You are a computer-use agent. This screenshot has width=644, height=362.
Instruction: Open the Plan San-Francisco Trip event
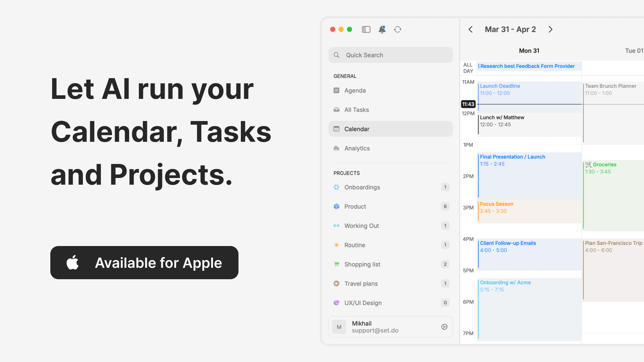coord(613,270)
